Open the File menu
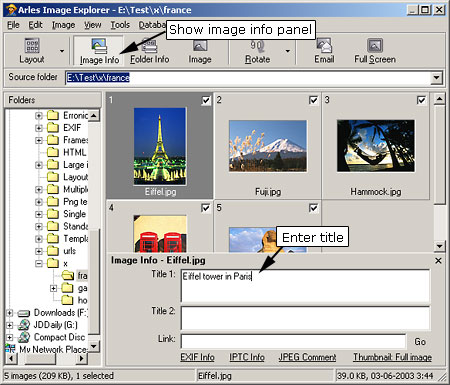The image size is (450, 385). (x=13, y=25)
